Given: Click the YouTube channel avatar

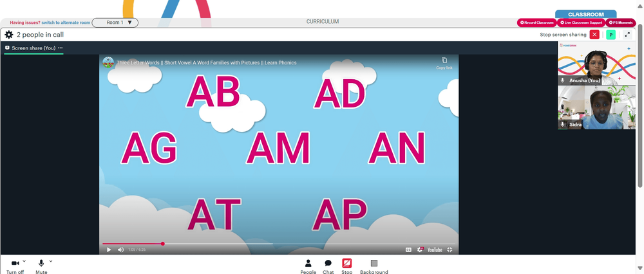Looking at the screenshot, I should click(108, 62).
